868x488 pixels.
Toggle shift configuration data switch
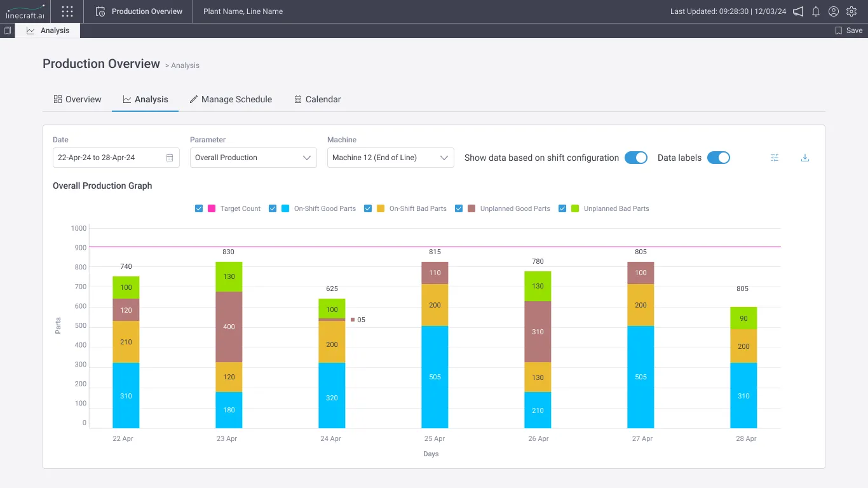[636, 158]
